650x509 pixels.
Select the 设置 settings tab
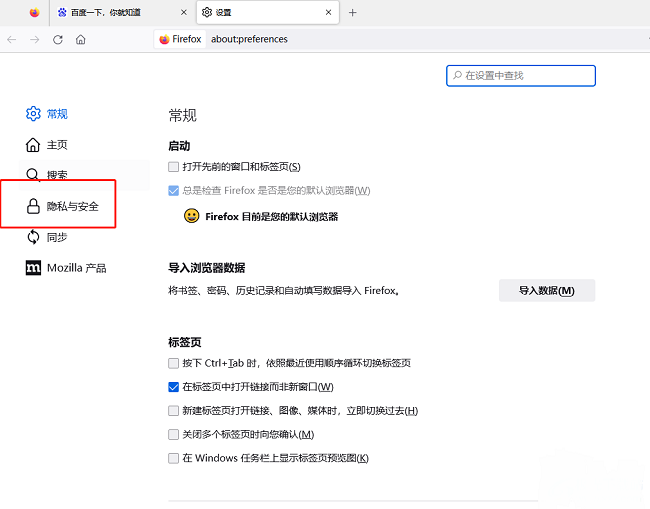point(268,12)
